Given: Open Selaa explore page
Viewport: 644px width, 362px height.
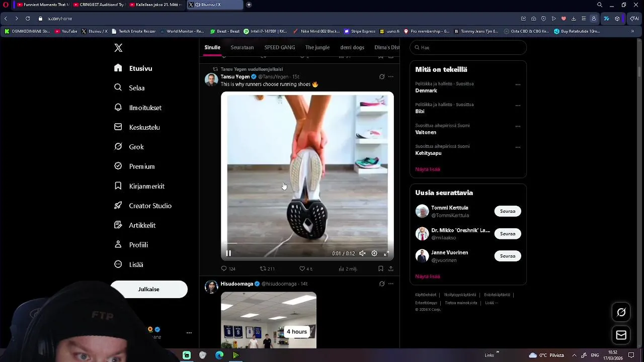Looking at the screenshot, I should (130, 87).
